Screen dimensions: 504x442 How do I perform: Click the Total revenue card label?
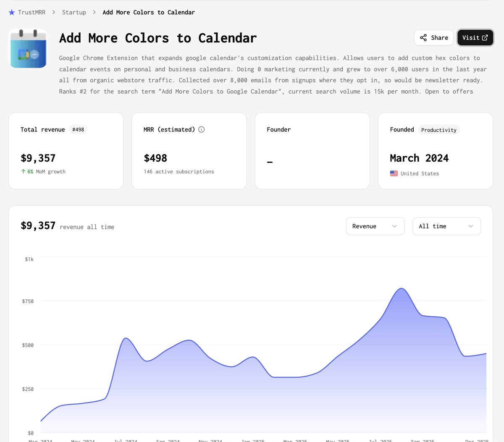pyautogui.click(x=43, y=130)
